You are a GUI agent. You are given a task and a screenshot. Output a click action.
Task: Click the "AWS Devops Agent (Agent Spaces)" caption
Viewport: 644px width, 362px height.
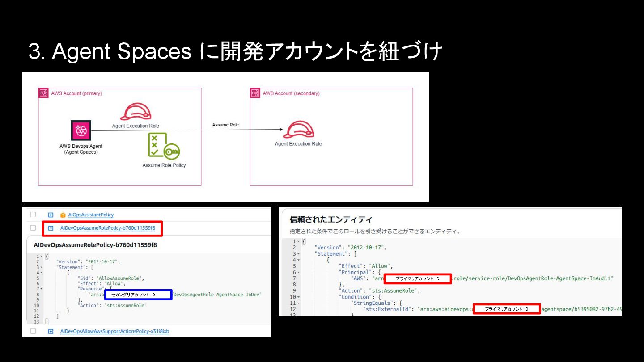pyautogui.click(x=81, y=149)
